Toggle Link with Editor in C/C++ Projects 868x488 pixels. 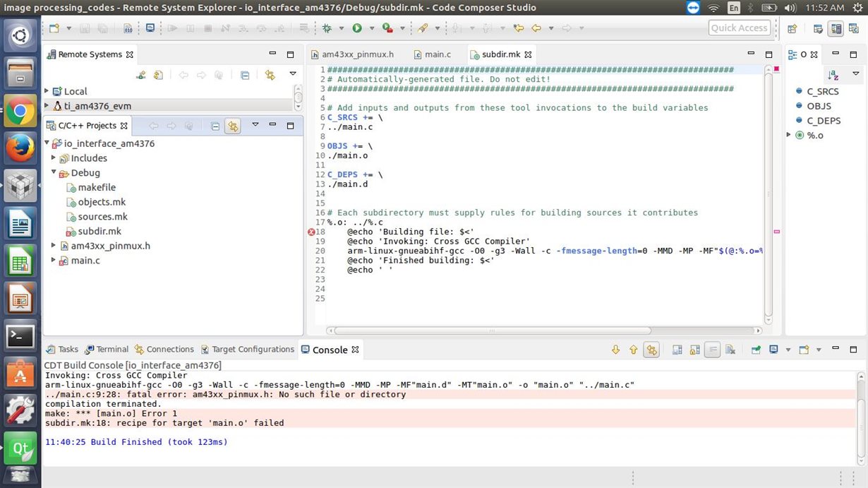pyautogui.click(x=233, y=126)
